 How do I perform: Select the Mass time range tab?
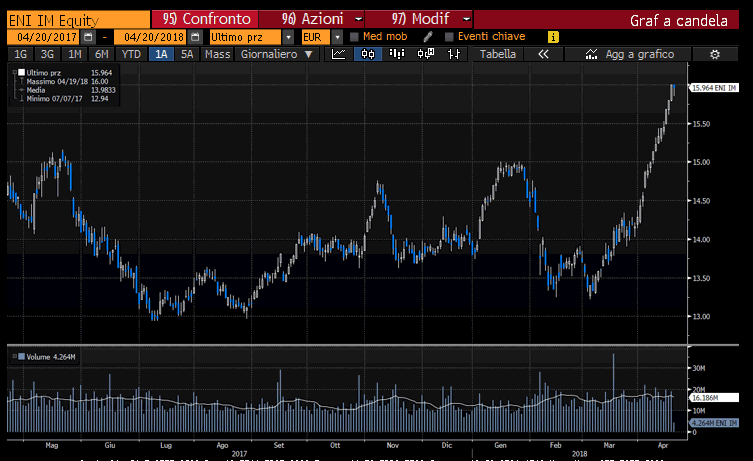pyautogui.click(x=218, y=54)
